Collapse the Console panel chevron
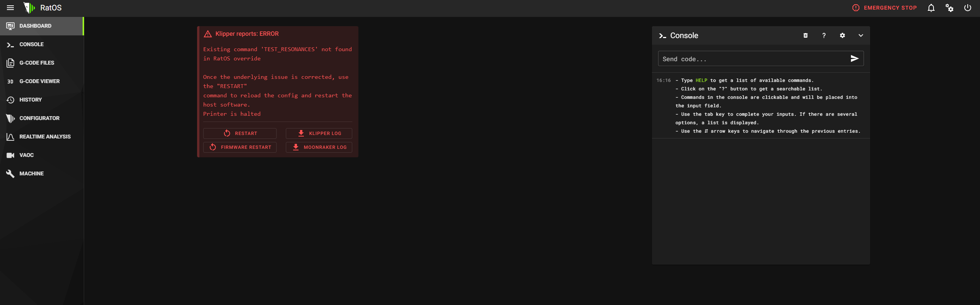Image resolution: width=980 pixels, height=305 pixels. [861, 35]
